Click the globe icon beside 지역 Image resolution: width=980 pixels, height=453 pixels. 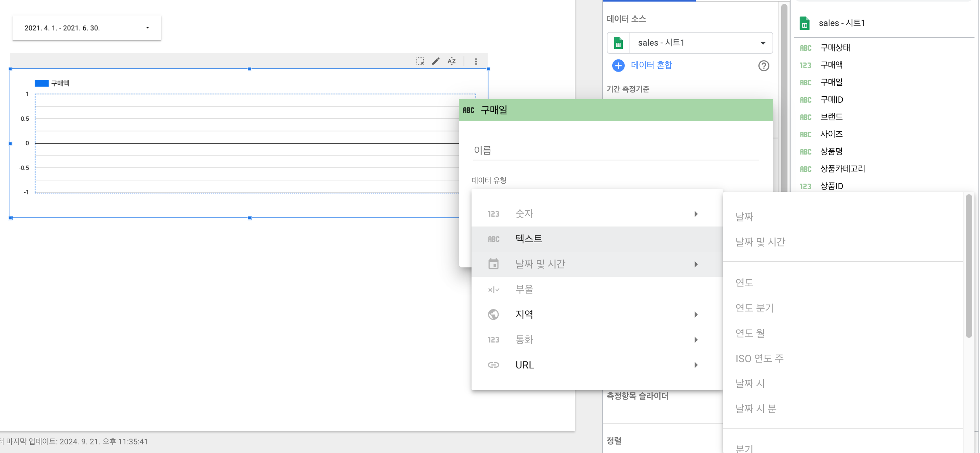[494, 315]
